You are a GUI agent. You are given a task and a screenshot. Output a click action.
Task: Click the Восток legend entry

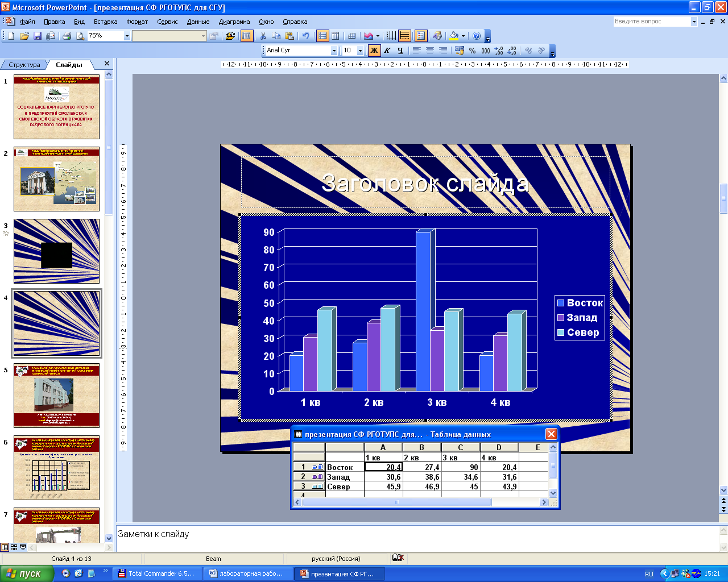[x=580, y=303]
